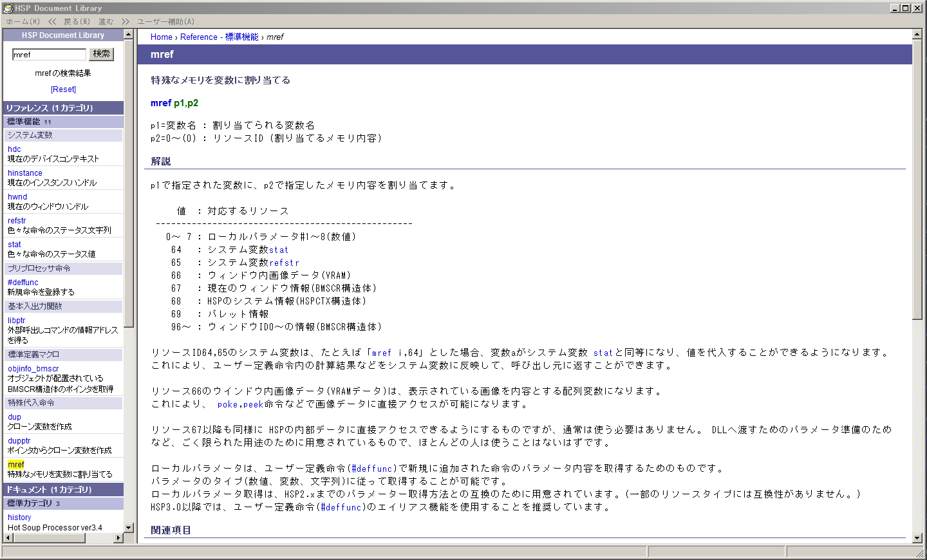Image resolution: width=927 pixels, height=560 pixels.
Task: Collapse the 標準機能 11 category header
Action: pos(63,122)
